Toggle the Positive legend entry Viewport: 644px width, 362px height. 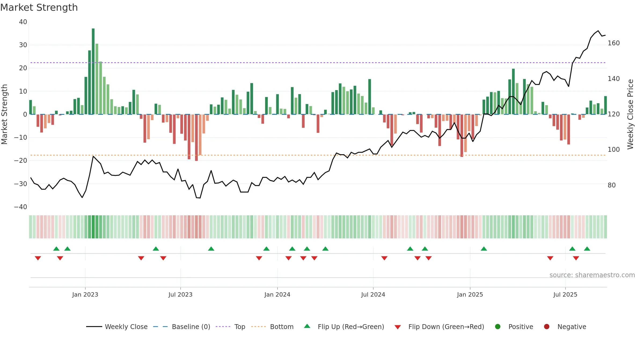click(514, 327)
